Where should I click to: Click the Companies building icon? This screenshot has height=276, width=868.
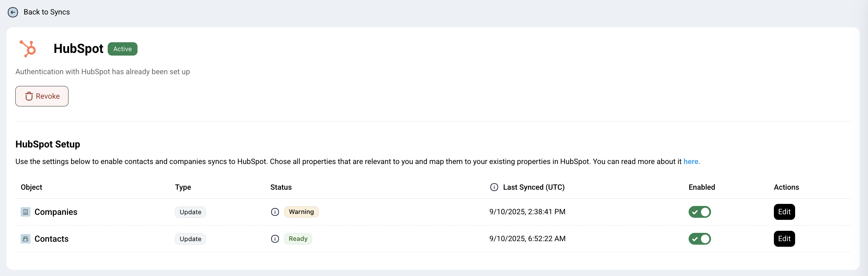[25, 212]
